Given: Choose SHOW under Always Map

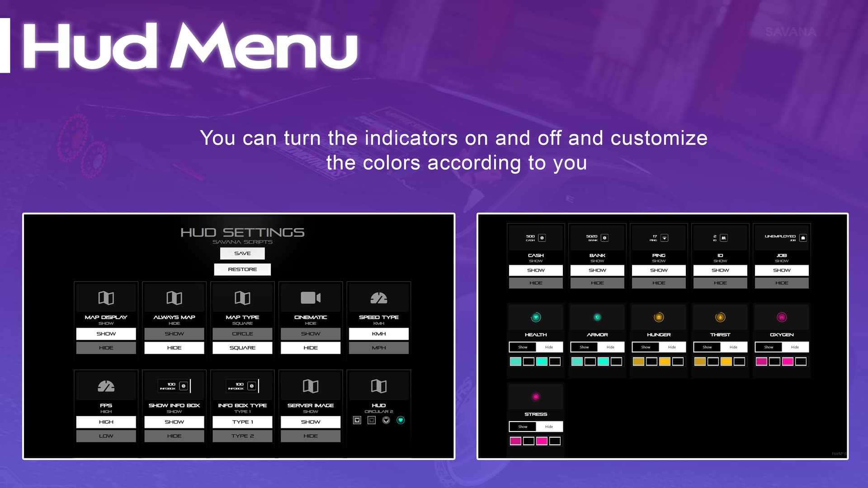Looking at the screenshot, I should (x=174, y=334).
